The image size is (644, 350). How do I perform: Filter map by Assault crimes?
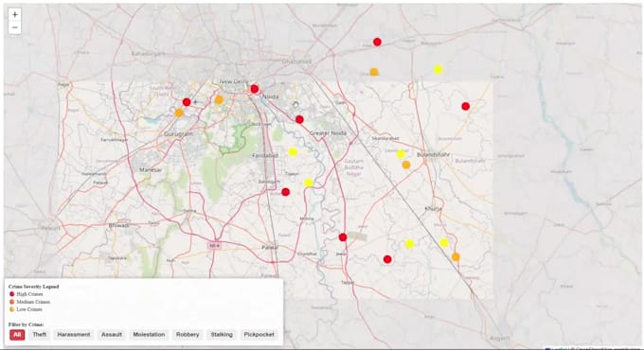coord(112,335)
